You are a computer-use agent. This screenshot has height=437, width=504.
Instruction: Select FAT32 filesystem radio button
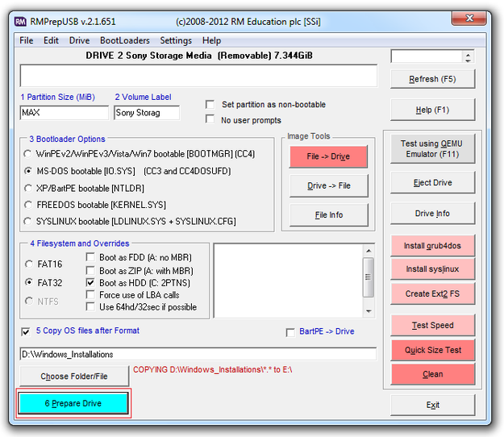click(29, 282)
